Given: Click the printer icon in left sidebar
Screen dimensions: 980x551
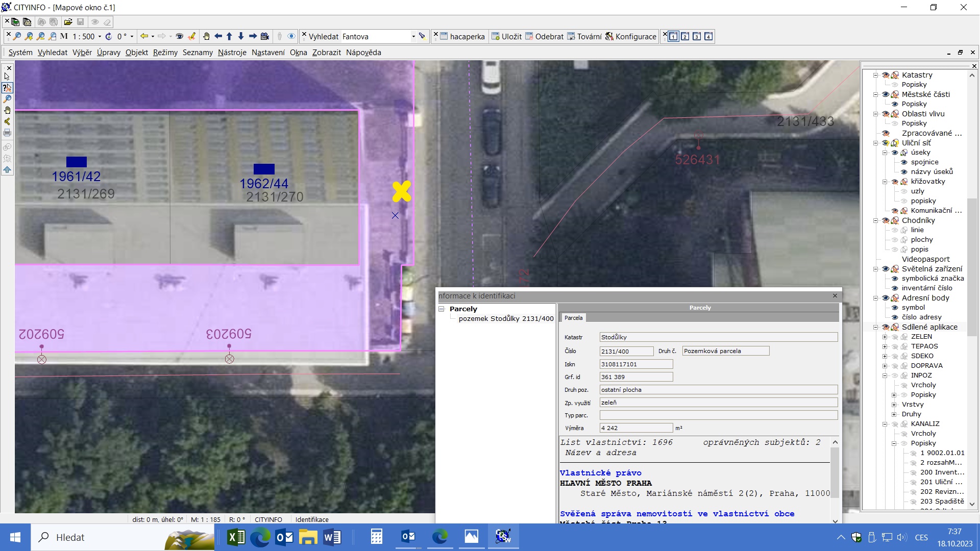Looking at the screenshot, I should click(x=7, y=133).
